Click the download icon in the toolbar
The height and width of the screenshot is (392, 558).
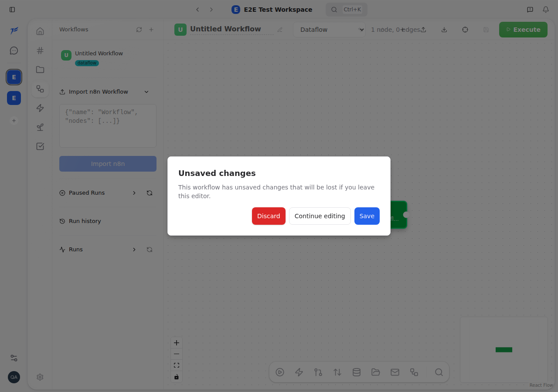coord(444,30)
